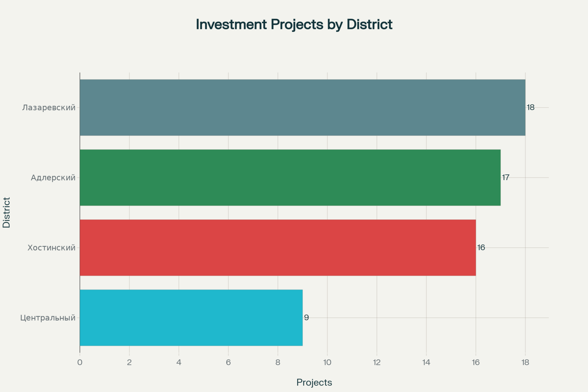Click the value label 9
The width and height of the screenshot is (588, 392).
pos(307,317)
